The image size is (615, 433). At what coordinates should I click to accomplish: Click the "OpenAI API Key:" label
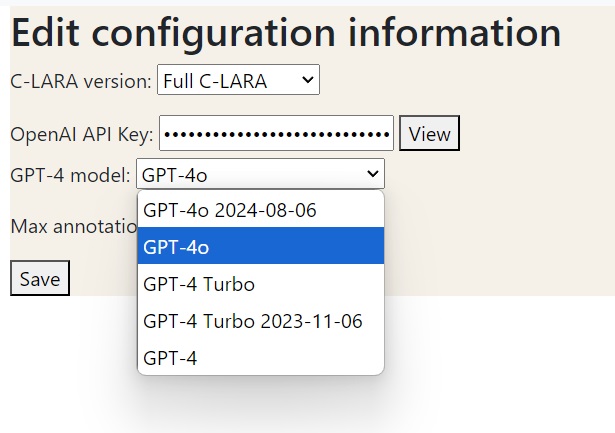point(82,134)
